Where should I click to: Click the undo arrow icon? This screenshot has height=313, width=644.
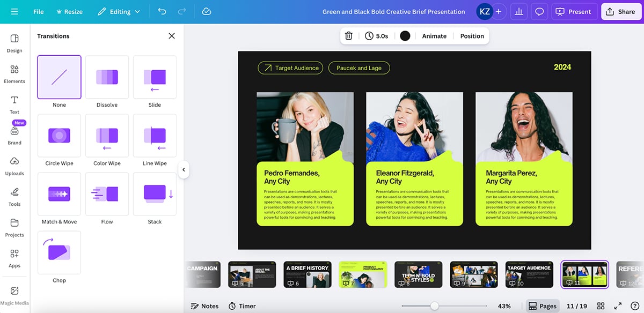click(162, 11)
